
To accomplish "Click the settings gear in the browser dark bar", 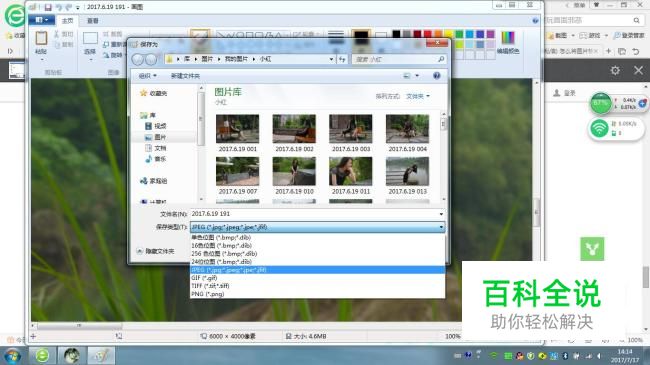I will coord(615,71).
